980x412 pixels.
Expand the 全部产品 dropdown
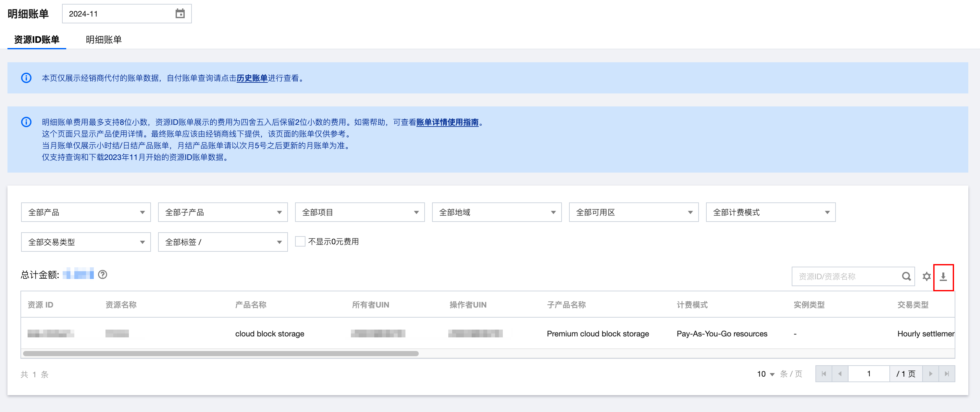click(86, 212)
